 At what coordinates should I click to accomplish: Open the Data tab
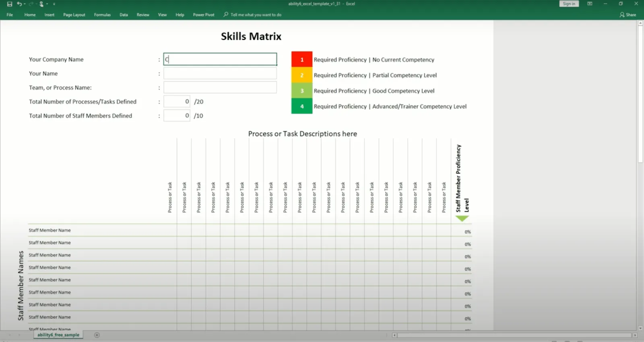124,15
